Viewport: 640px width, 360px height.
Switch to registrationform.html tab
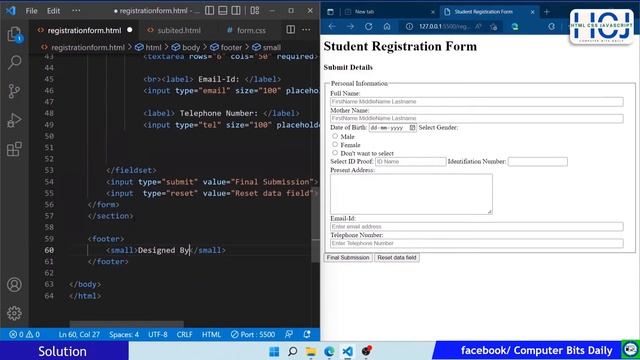coord(84,30)
